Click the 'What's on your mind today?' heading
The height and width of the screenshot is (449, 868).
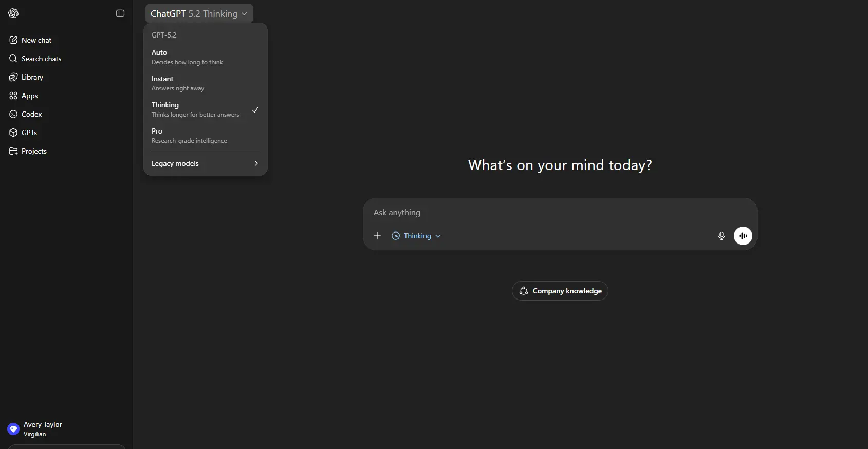(x=560, y=165)
